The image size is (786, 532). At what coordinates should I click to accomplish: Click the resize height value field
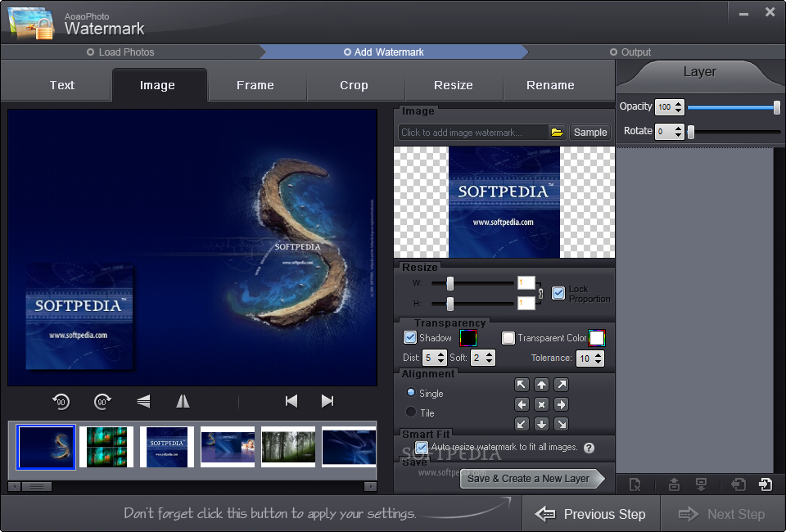click(x=526, y=303)
